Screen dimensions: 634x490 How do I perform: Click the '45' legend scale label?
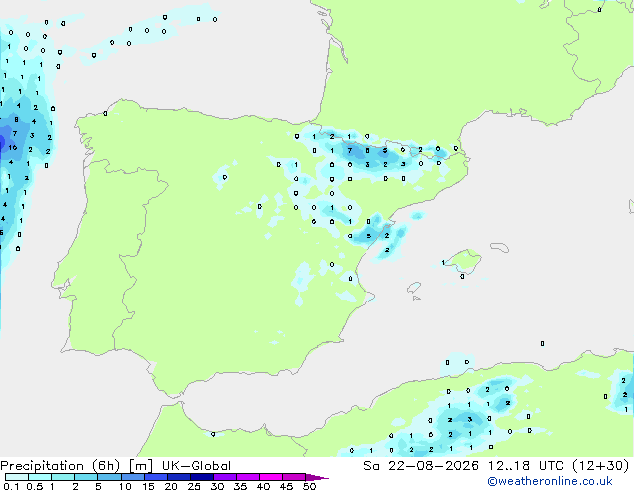point(287,486)
